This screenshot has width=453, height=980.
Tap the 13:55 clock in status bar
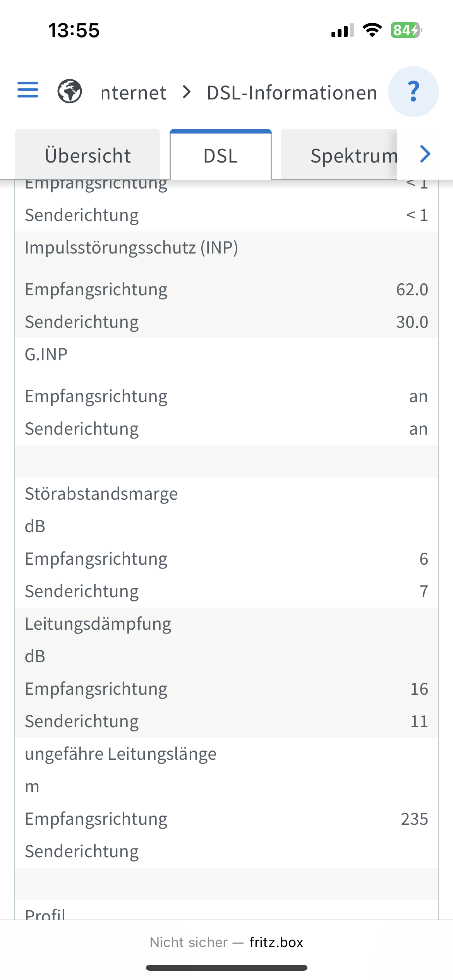(74, 30)
